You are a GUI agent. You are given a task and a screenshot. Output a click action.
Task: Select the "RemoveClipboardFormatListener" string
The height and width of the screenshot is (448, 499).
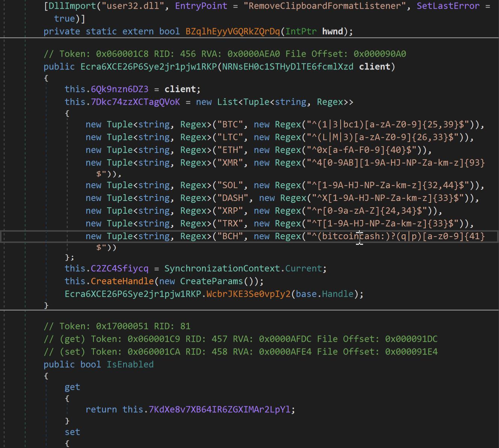[x=325, y=6]
